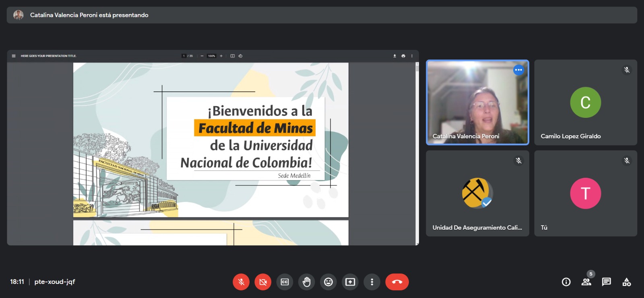This screenshot has width=644, height=298.
Task: Leave the call with the red hang-up button
Action: (397, 282)
